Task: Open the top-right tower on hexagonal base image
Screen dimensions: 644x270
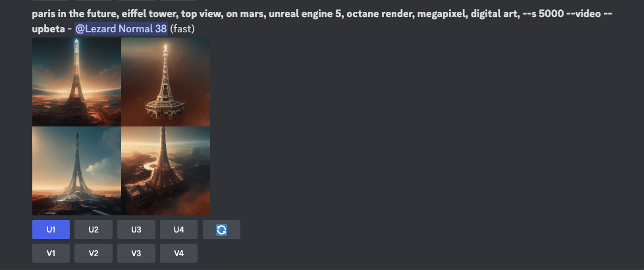Action: (x=166, y=82)
